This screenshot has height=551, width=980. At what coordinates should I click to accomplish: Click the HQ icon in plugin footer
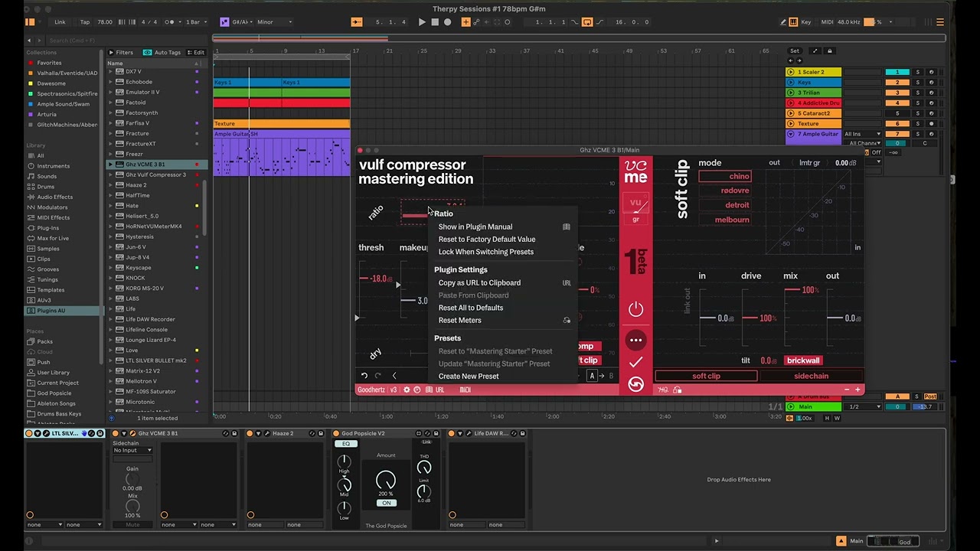[x=663, y=390]
